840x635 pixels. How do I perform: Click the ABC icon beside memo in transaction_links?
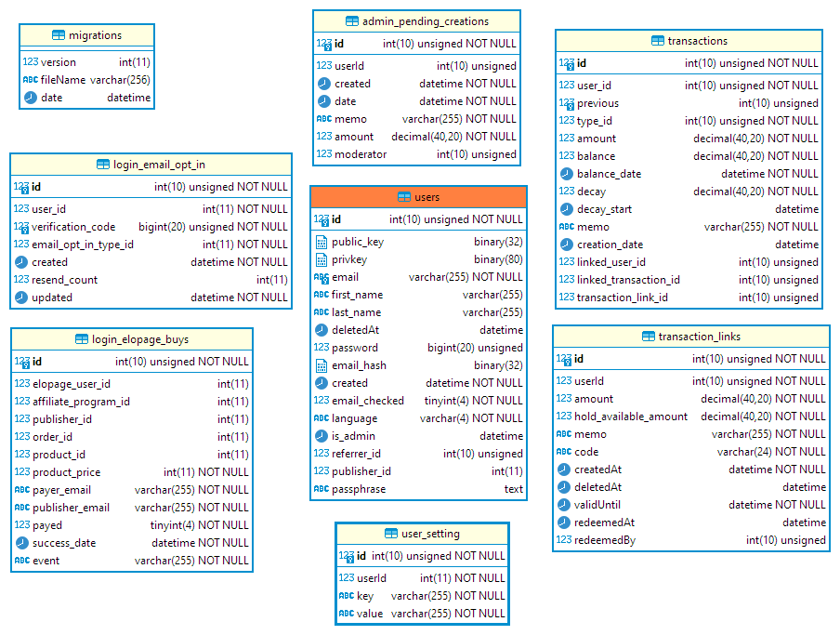563,433
